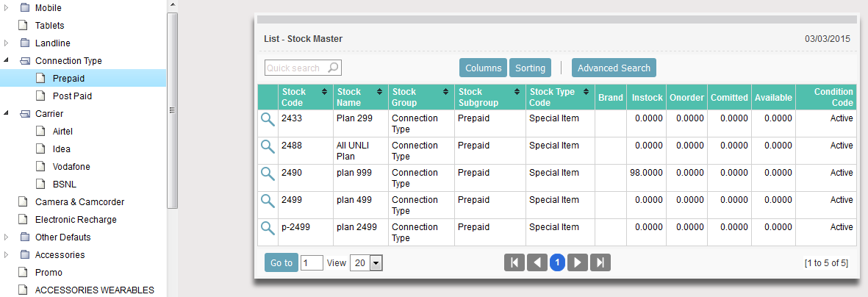The image size is (868, 297).
Task: Click magnifier icon for p-2499 row
Action: point(268,229)
